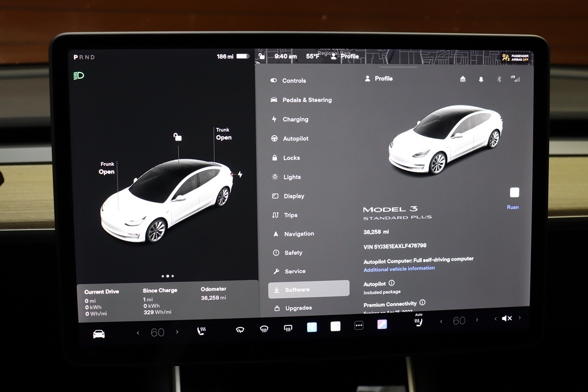Tap the notifications bell icon
The image size is (588, 392).
[481, 79]
